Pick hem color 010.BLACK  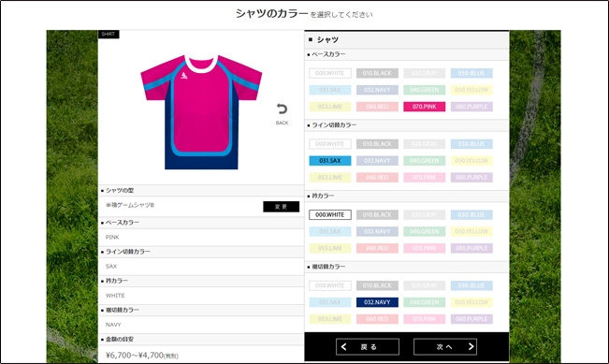pos(377,285)
